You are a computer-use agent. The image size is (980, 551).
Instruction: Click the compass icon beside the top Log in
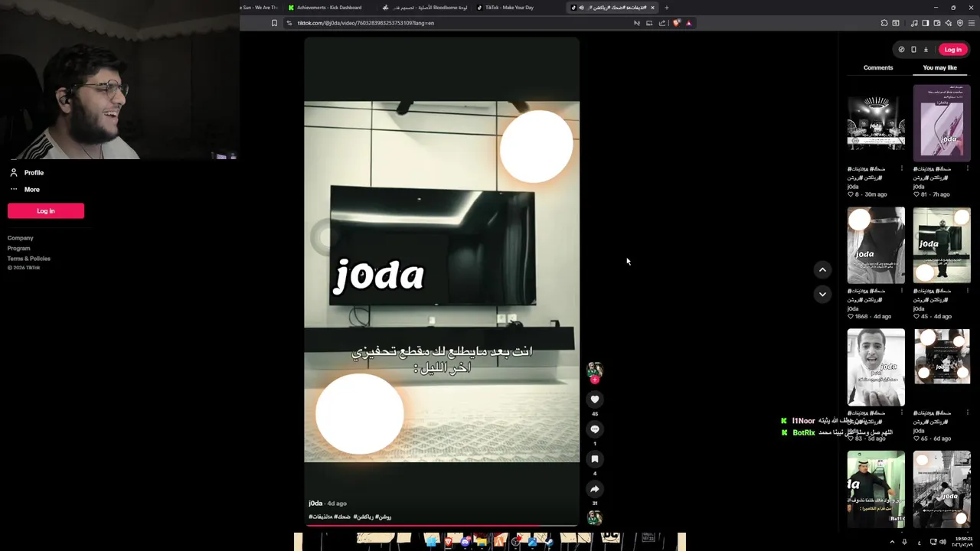click(901, 50)
